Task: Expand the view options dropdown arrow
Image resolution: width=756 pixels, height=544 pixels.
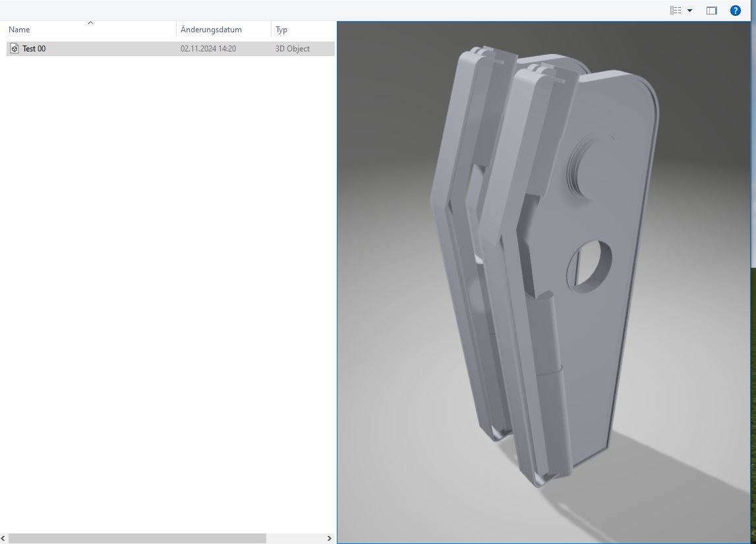Action: click(689, 11)
